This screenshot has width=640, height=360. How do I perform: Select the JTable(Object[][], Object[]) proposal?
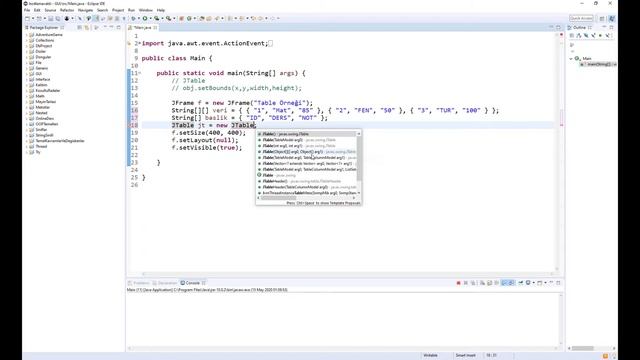tap(307, 151)
